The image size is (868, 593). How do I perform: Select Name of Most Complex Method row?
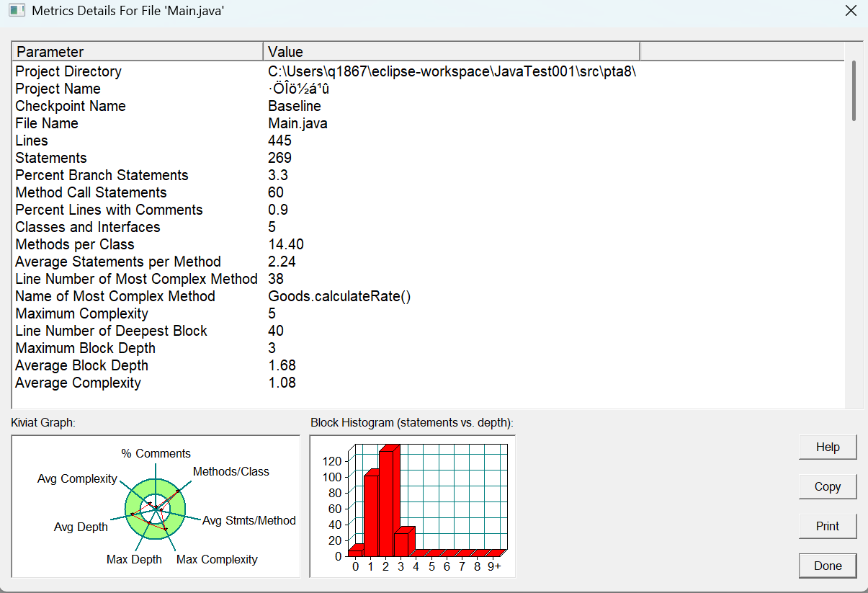point(429,296)
